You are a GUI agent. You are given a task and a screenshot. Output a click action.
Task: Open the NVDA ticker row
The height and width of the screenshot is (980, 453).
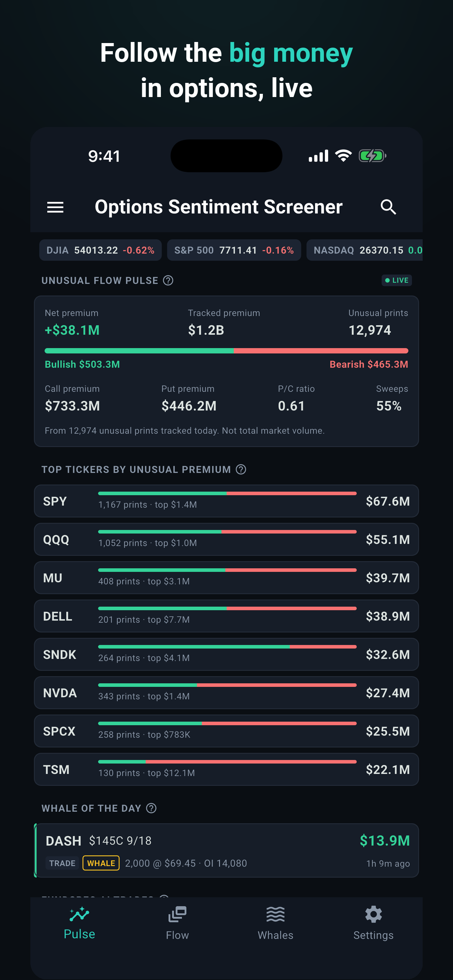click(x=226, y=692)
